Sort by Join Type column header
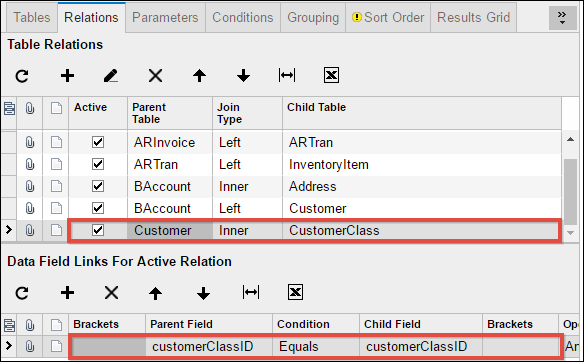The width and height of the screenshot is (584, 362). (x=247, y=113)
